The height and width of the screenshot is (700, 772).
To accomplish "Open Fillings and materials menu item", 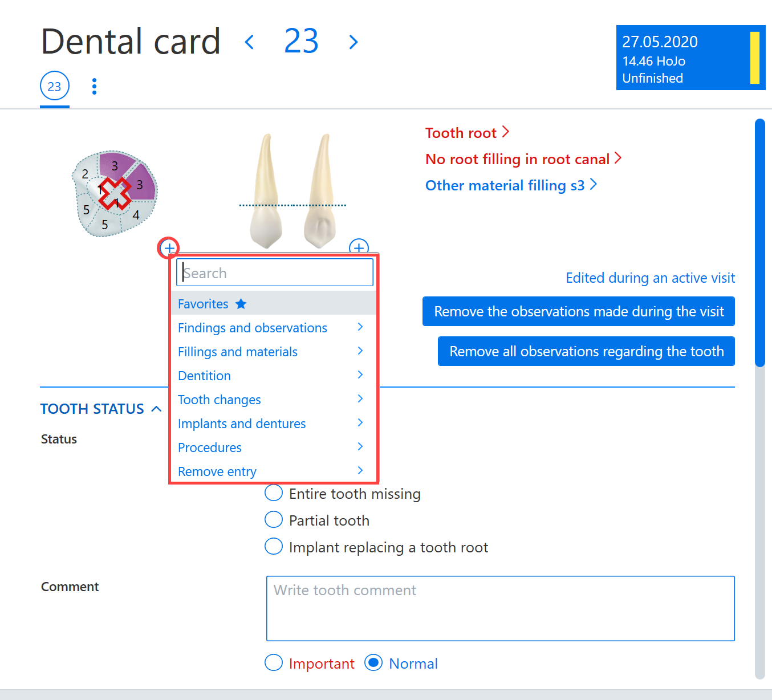I will point(274,352).
